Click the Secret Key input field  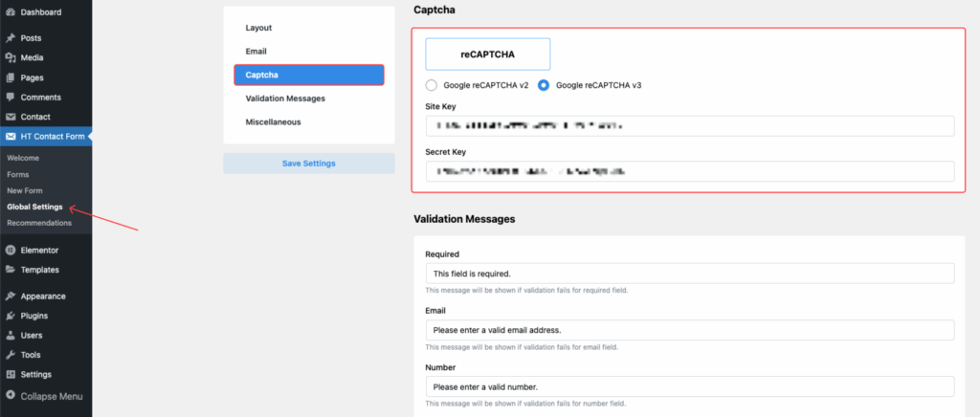[x=689, y=171]
